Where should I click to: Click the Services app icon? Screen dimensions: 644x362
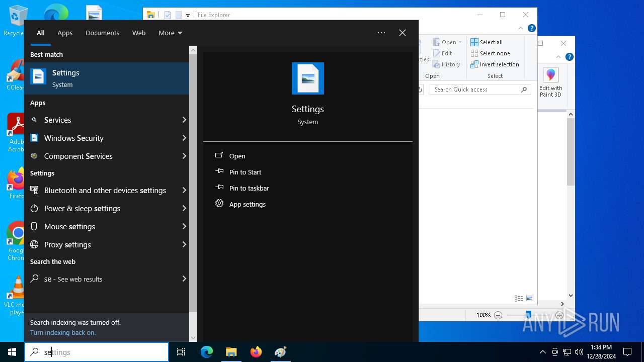(x=34, y=120)
